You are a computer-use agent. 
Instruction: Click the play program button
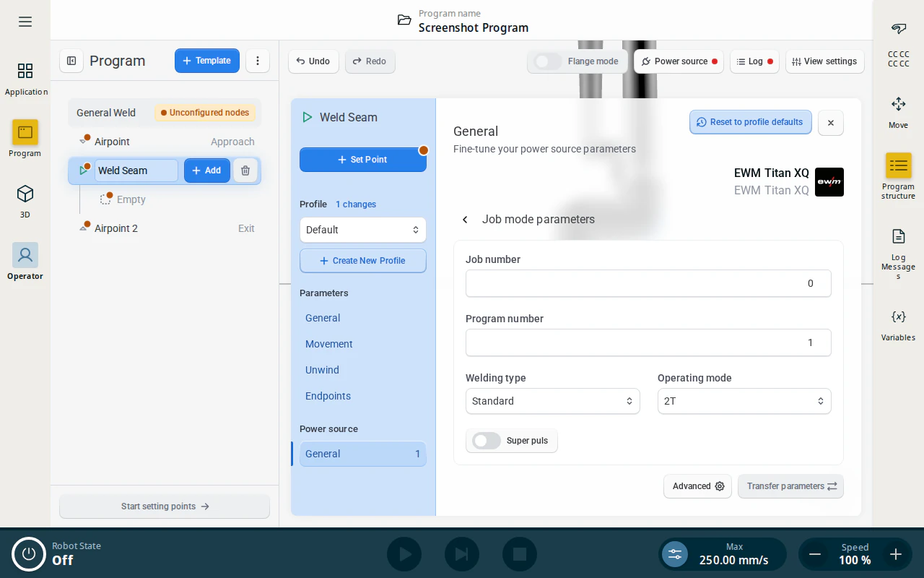click(x=404, y=554)
